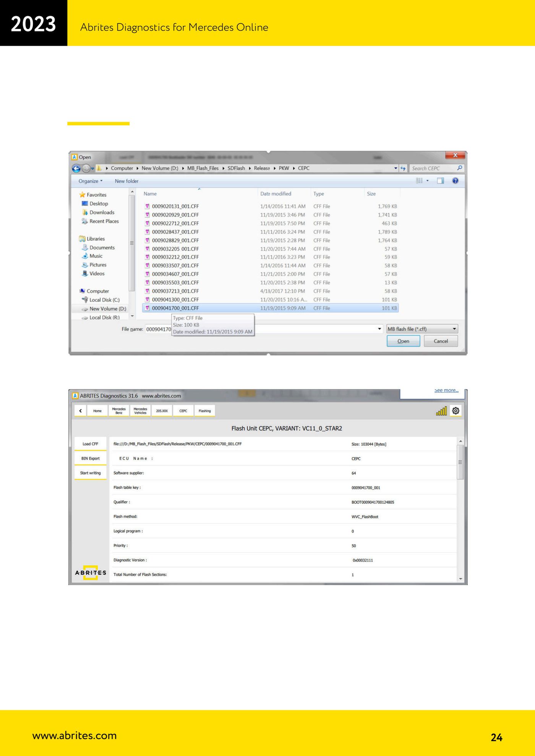Screen dimensions: 535x756
Task: Click the Search CEPC search box
Action: [x=437, y=168]
